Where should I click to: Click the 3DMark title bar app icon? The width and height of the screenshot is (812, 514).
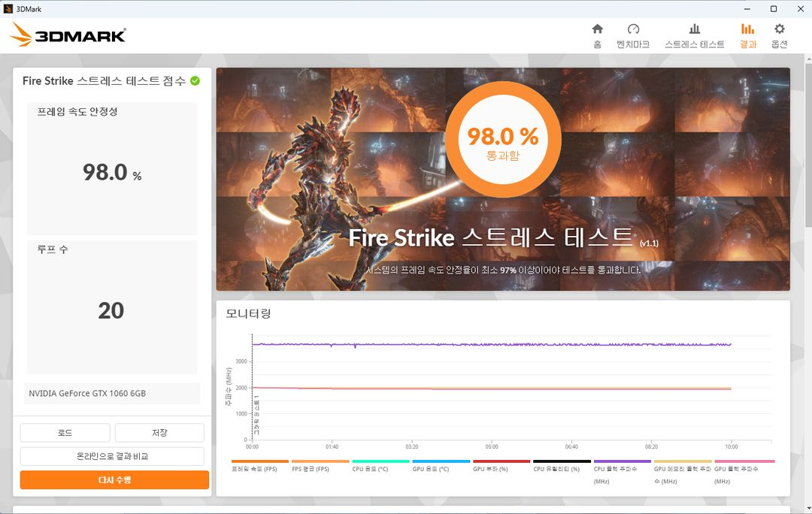tap(8, 8)
